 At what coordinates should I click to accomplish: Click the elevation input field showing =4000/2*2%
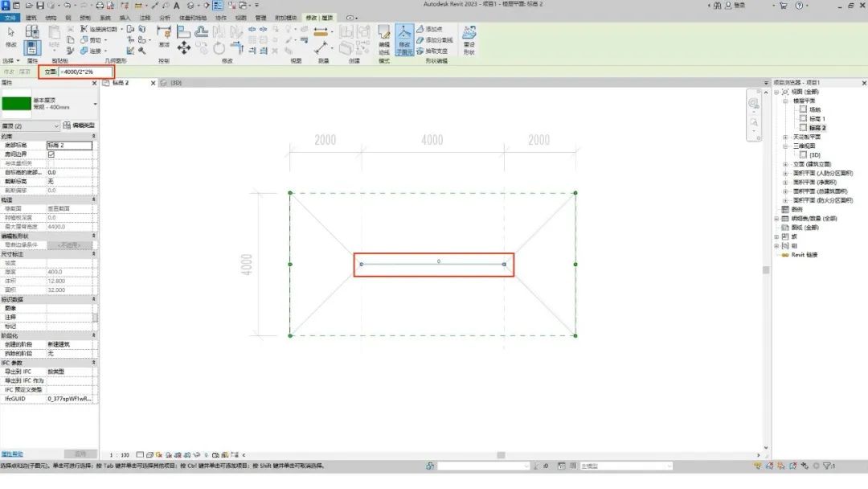coord(85,72)
